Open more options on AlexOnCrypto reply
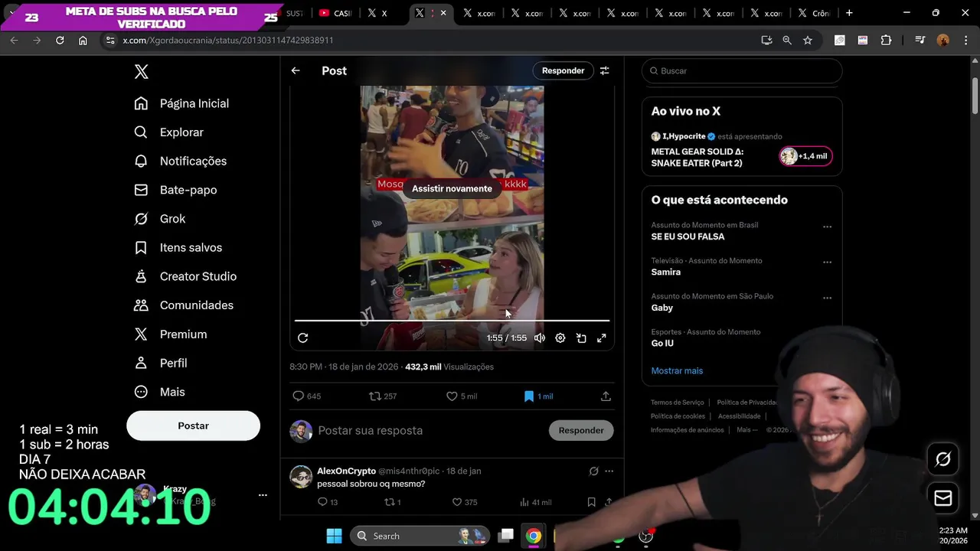This screenshot has height=551, width=980. click(x=609, y=471)
